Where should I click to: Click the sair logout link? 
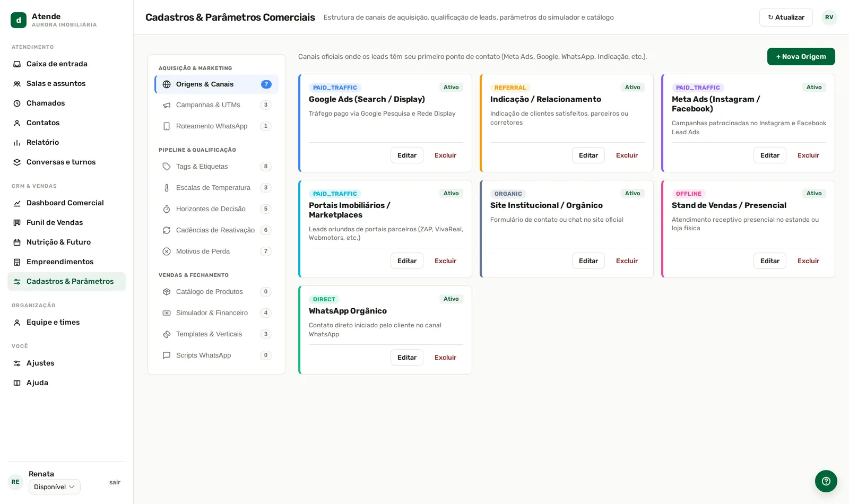click(115, 482)
